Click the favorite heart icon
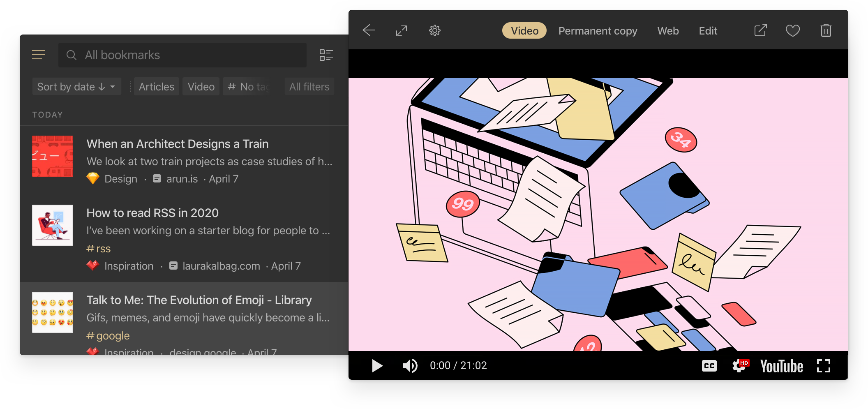The height and width of the screenshot is (411, 868). point(793,30)
